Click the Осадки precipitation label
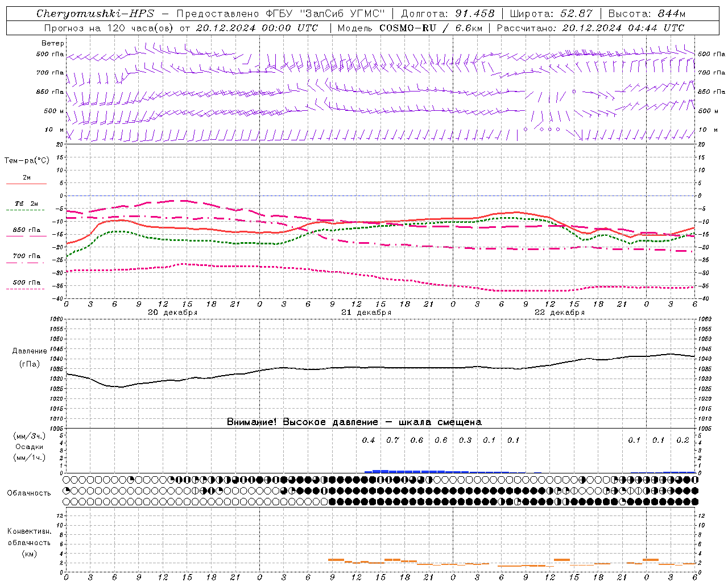This screenshot has height=582, width=728. pyautogui.click(x=30, y=447)
